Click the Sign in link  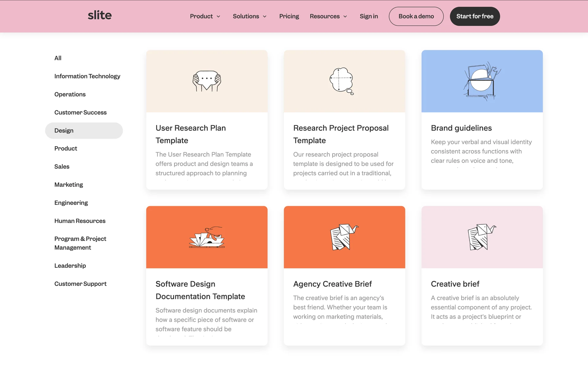point(369,16)
